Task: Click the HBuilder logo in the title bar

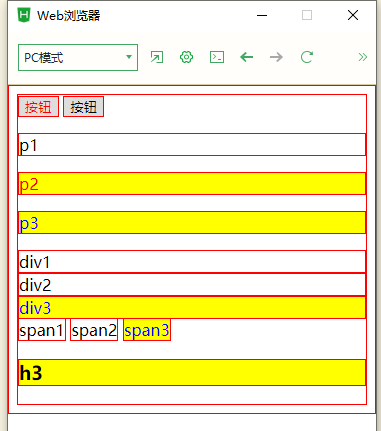Action: [x=24, y=15]
